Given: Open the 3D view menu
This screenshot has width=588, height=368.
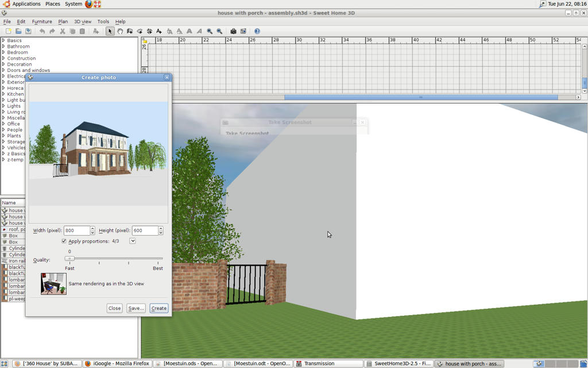Looking at the screenshot, I should [83, 21].
